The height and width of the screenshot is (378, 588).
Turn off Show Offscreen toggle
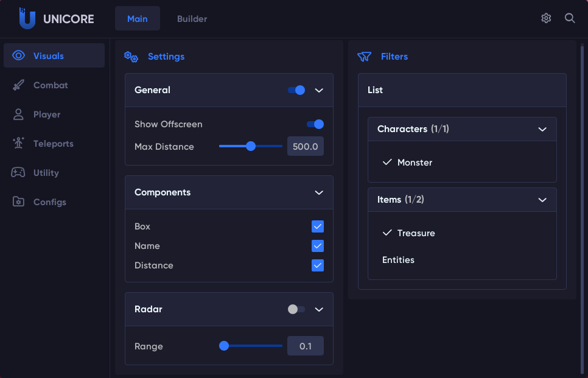click(x=315, y=124)
